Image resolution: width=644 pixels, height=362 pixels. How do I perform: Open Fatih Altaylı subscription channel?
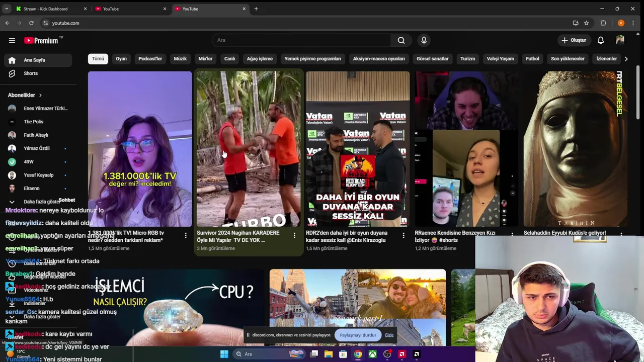tap(38, 135)
